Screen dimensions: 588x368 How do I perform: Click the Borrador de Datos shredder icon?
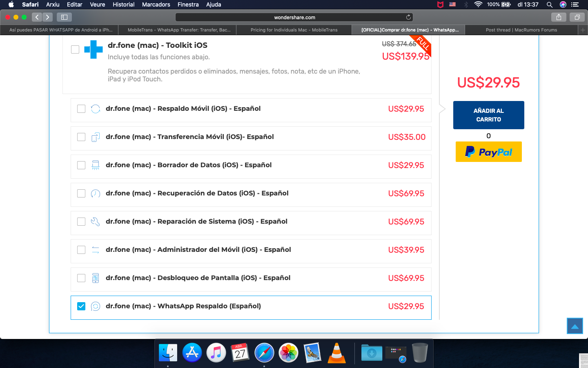point(96,165)
